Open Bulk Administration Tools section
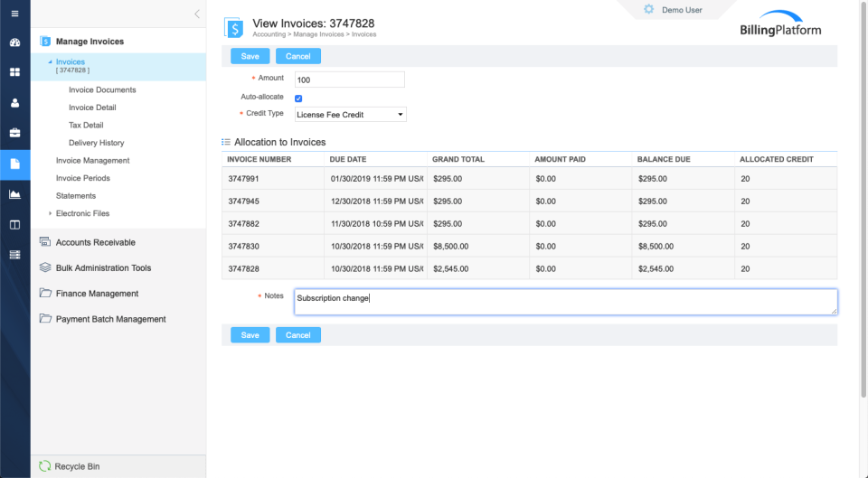 [x=103, y=267]
